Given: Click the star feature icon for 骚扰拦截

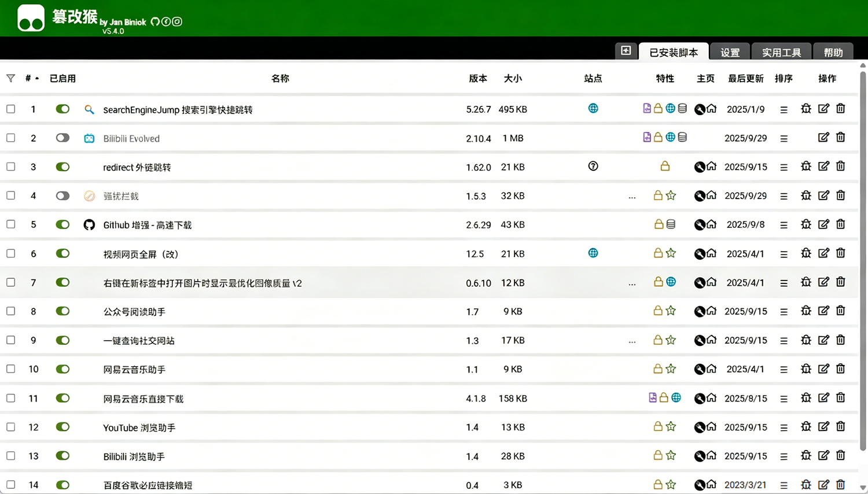Looking at the screenshot, I should click(671, 196).
